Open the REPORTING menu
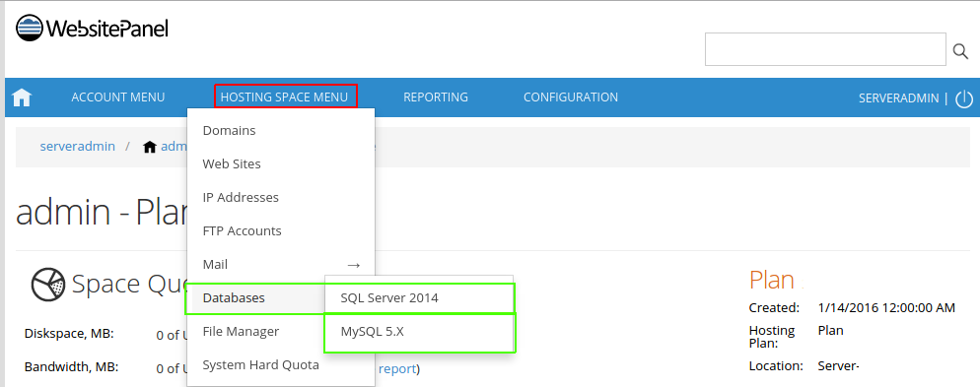Viewport: 980px width, 387px height. (x=436, y=97)
